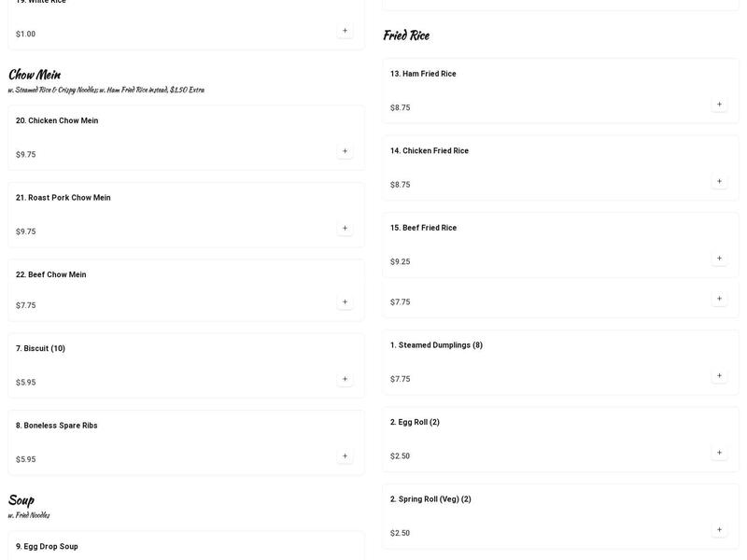Open Steamed Dumplings (8) item title
The width and height of the screenshot is (747, 560).
pos(436,345)
